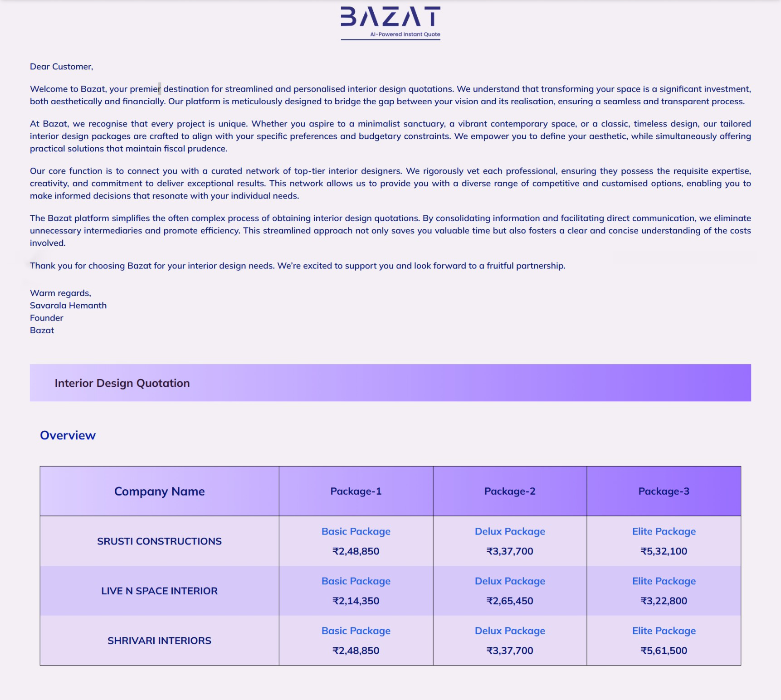Click the "Overview" section heading
This screenshot has height=700, width=781.
pos(68,435)
